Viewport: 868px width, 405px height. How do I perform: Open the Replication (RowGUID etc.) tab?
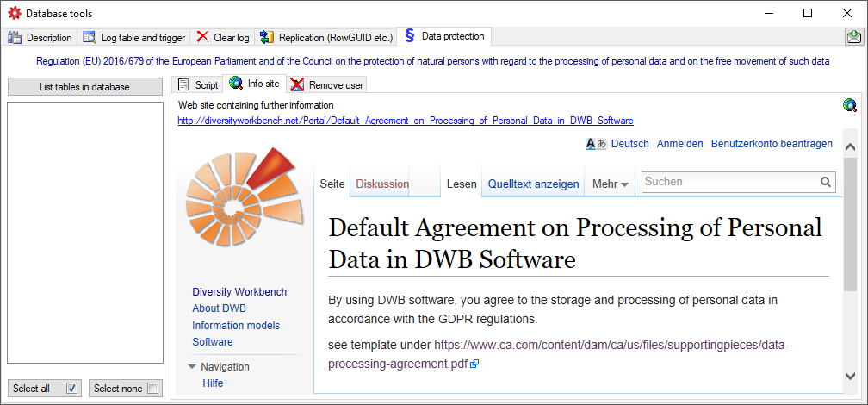coord(326,38)
